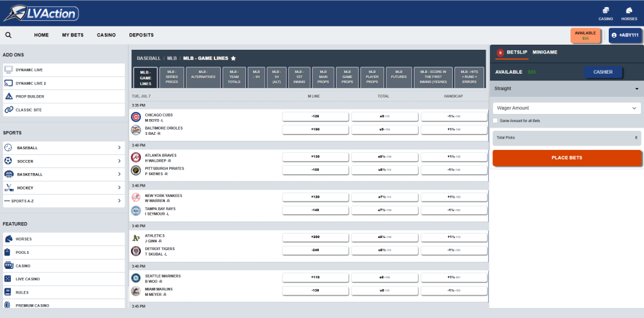Open Deposits in the top menu
Screen dimensions: 644x318
click(x=142, y=35)
